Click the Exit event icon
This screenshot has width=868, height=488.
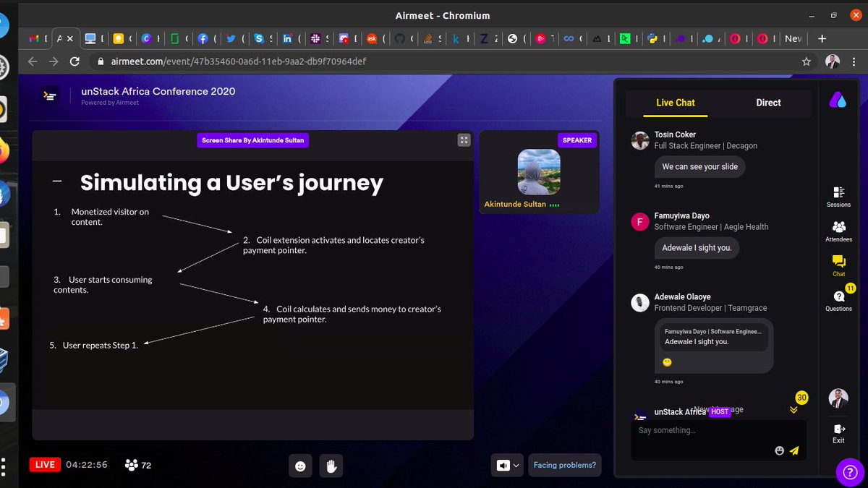coord(838,434)
